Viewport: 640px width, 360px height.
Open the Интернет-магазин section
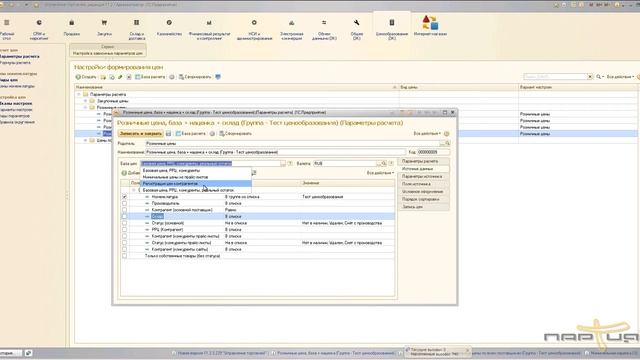point(430,26)
